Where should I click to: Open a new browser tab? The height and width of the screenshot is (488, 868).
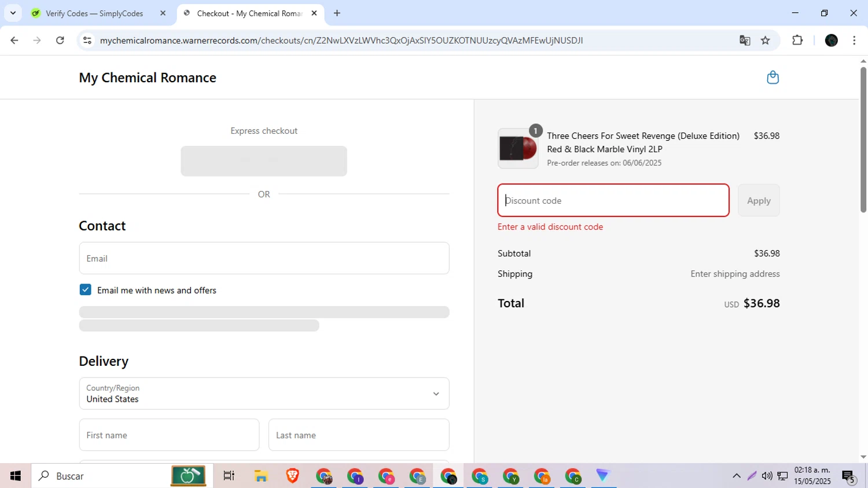click(x=337, y=13)
